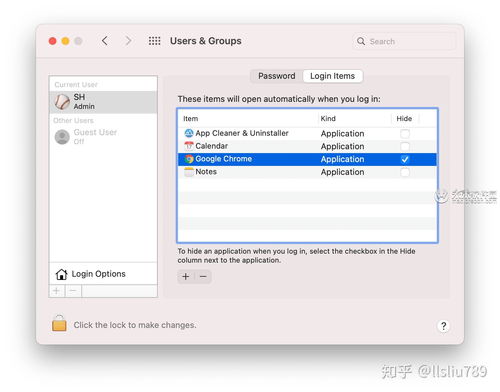Uncheck Hide for Google Chrome
Screen dimensions: 500x392
405,159
